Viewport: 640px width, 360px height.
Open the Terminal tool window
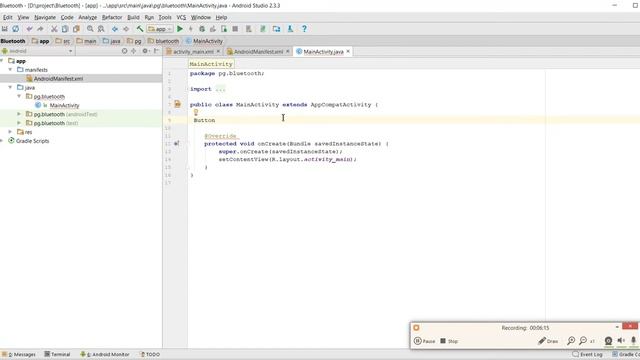pos(57,354)
